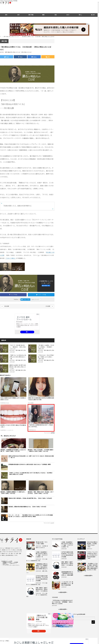
Task: Bookmark the article with the Hatena button
Action: [x=34, y=57]
